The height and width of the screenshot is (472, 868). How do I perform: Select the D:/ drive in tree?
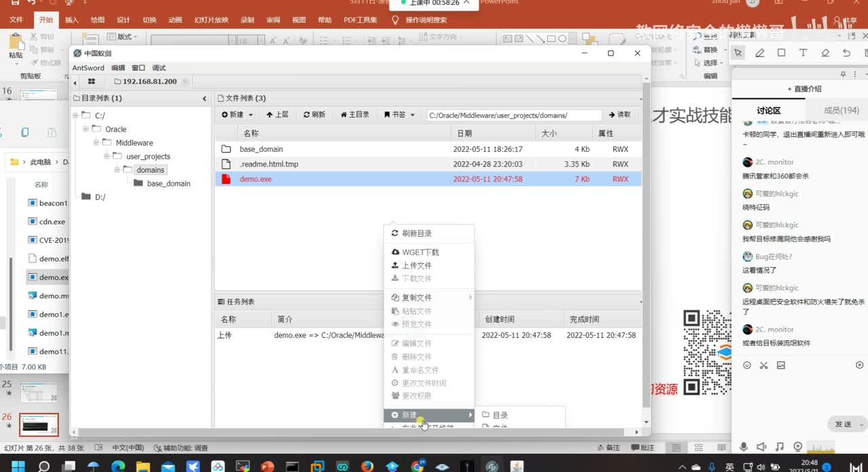(100, 197)
